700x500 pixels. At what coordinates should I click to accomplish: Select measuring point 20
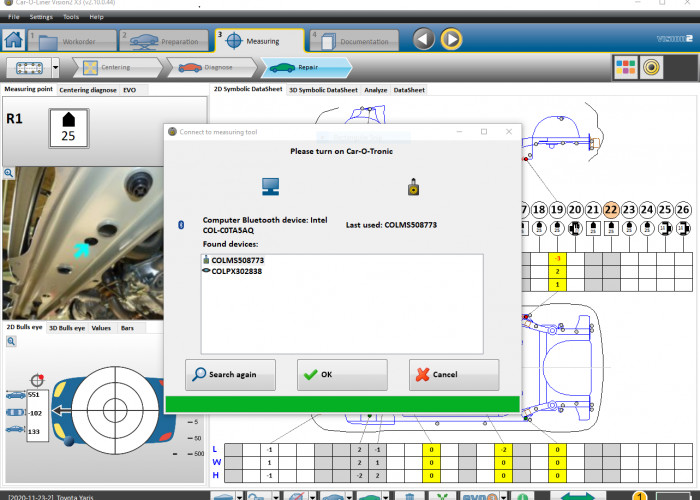[x=575, y=209]
